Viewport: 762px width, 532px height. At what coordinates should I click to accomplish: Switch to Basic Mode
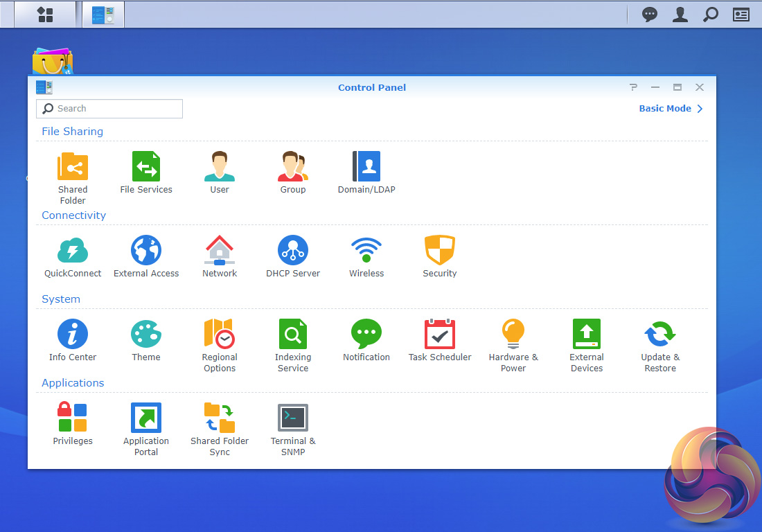click(671, 108)
